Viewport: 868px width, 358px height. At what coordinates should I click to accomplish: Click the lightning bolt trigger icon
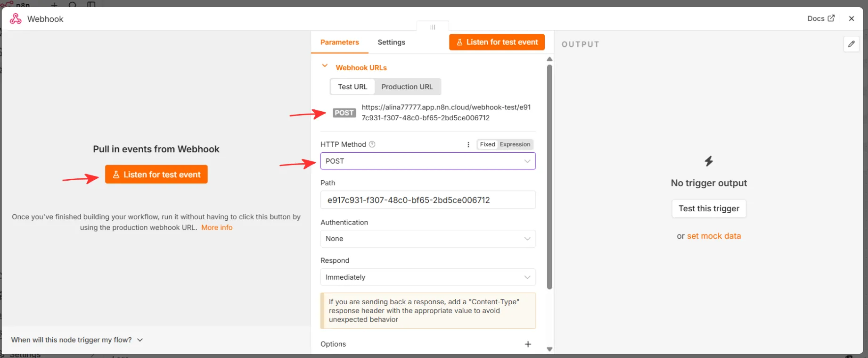click(x=709, y=161)
